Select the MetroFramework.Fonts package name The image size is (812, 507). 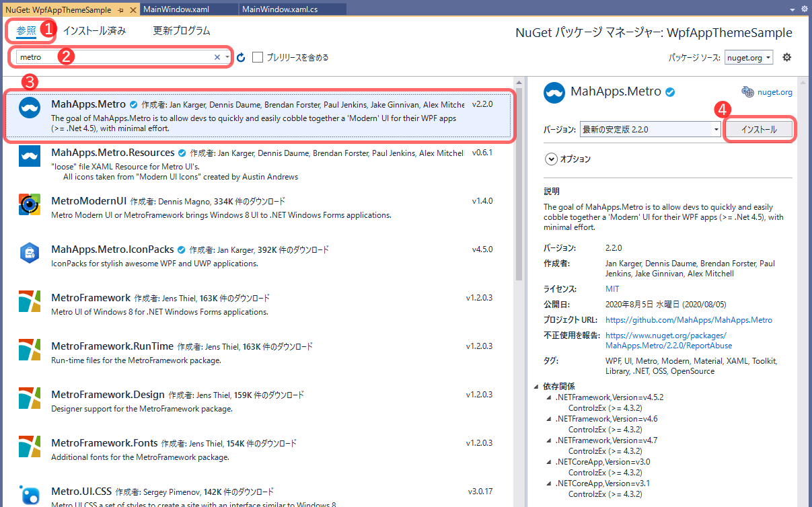click(104, 443)
